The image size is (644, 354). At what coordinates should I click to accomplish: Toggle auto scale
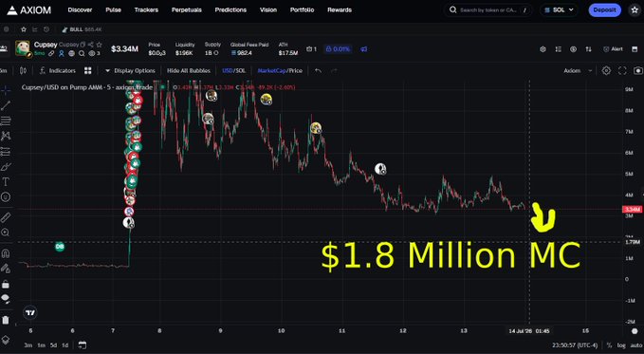[636, 345]
